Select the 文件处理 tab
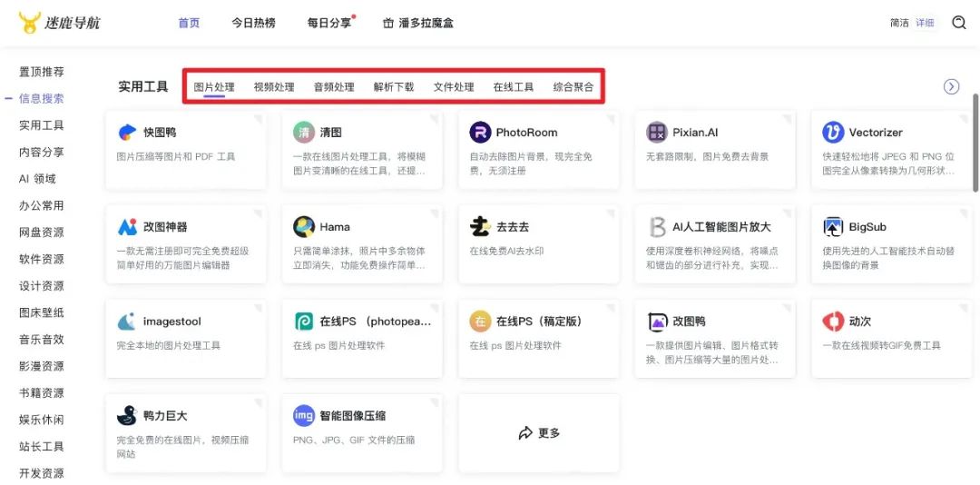The height and width of the screenshot is (485, 980). (454, 87)
